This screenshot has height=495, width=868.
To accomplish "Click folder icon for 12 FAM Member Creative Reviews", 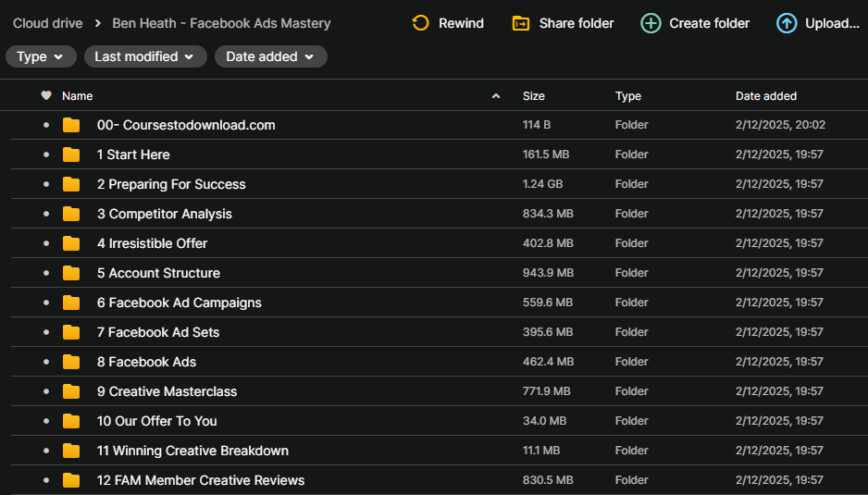I will (71, 480).
